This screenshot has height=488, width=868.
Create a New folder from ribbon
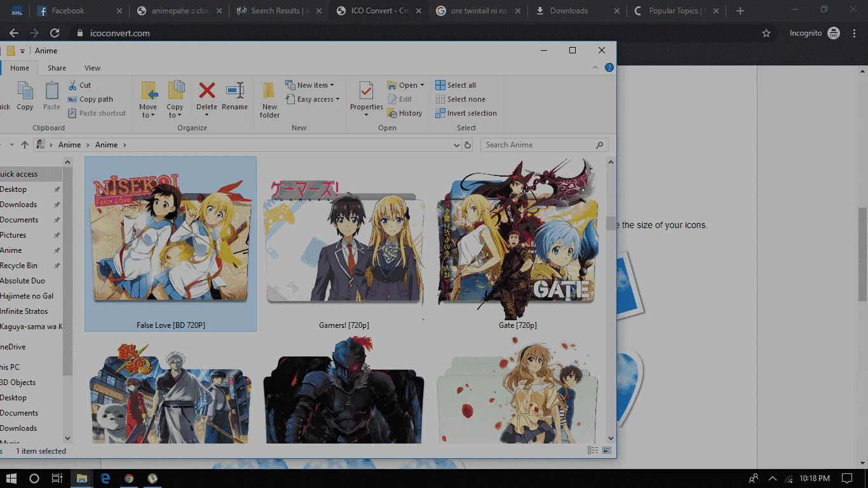[x=269, y=100]
